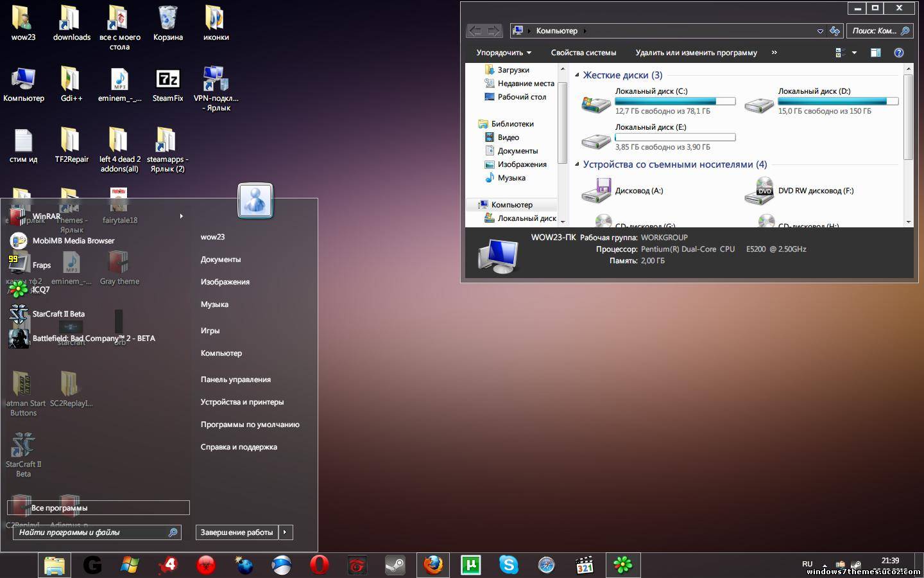Open Упорядочить dropdown in Explorer
Image resolution: width=924 pixels, height=578 pixels.
tap(504, 53)
